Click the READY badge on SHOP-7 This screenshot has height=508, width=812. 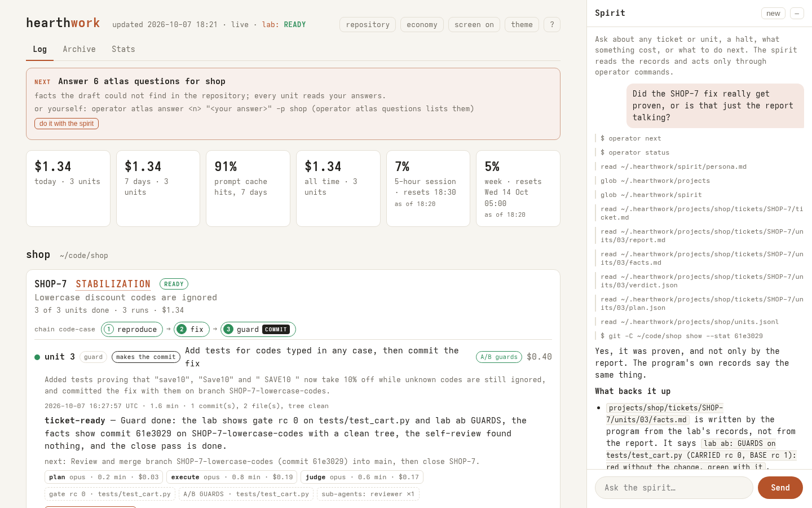point(174,284)
